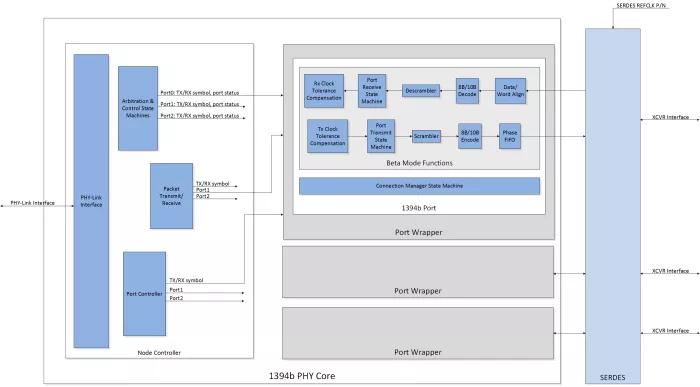
Task: Select the Packet Transmit/Receive block
Action: [171, 196]
